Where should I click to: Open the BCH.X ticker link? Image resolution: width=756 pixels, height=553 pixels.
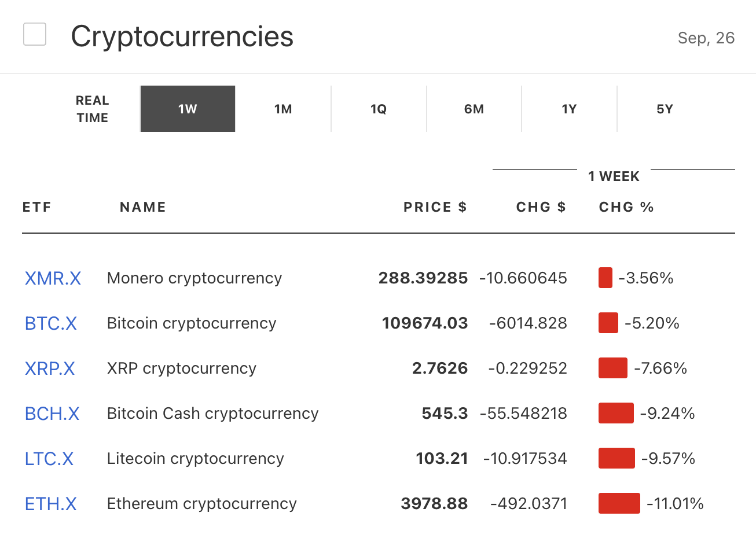click(52, 414)
